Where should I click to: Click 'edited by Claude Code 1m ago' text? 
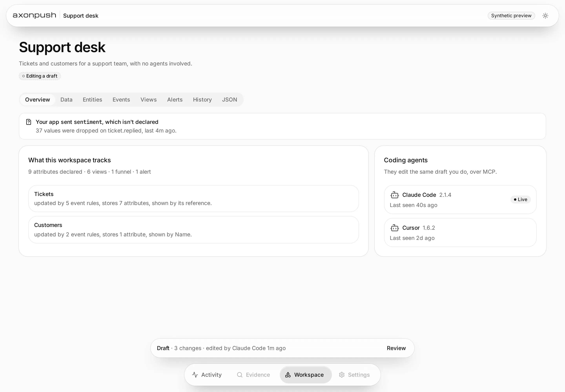pyautogui.click(x=246, y=348)
